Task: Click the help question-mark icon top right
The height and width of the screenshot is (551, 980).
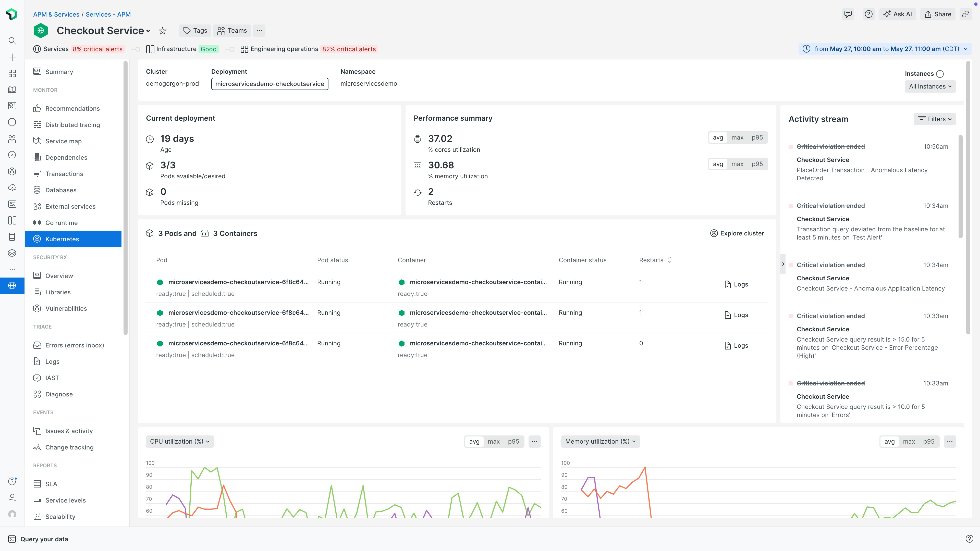Action: point(868,14)
